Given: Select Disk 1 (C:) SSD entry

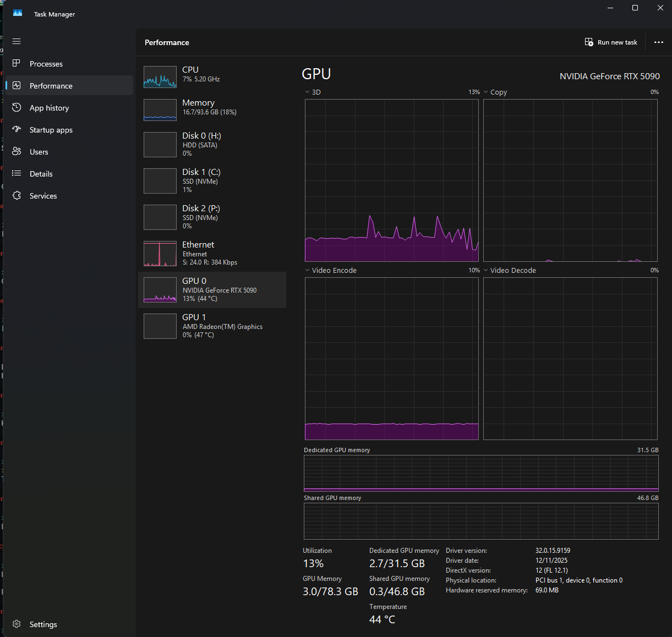Looking at the screenshot, I should click(x=212, y=182).
